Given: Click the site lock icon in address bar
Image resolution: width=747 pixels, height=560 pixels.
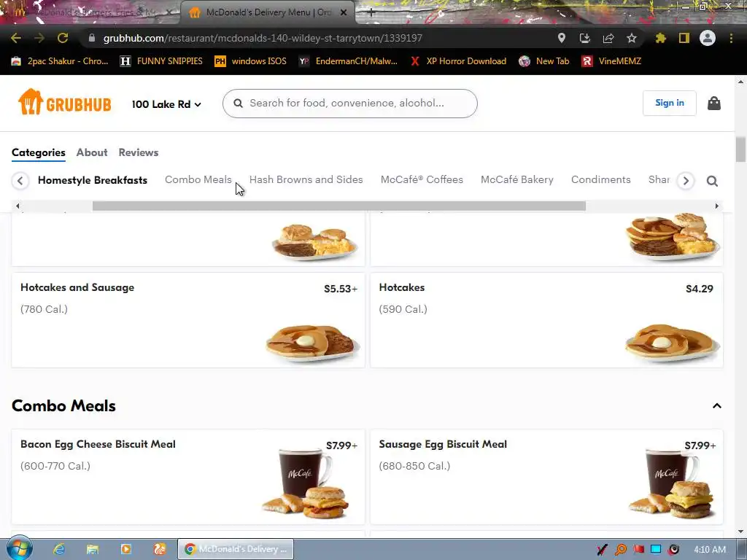Looking at the screenshot, I should point(92,38).
